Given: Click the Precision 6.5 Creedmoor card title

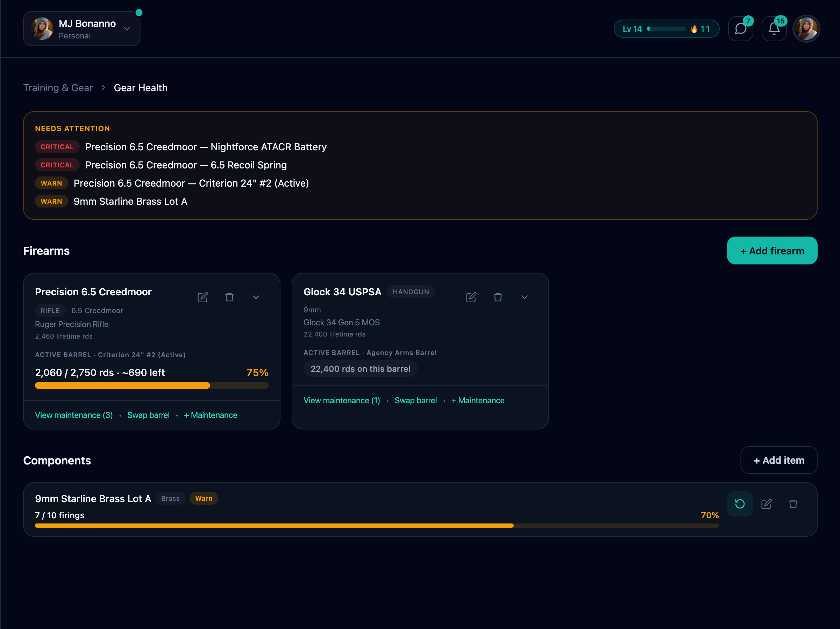Looking at the screenshot, I should pyautogui.click(x=93, y=292).
